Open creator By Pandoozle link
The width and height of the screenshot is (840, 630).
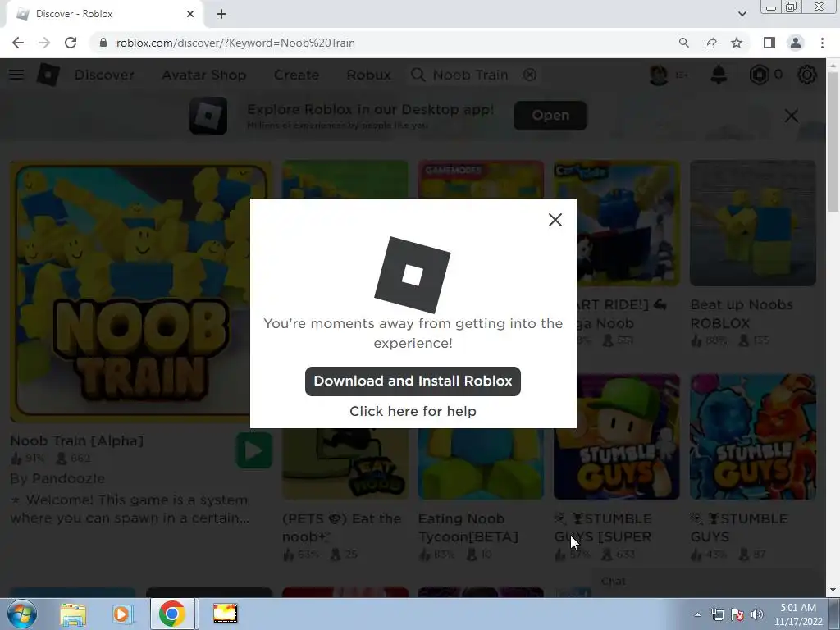click(x=57, y=478)
